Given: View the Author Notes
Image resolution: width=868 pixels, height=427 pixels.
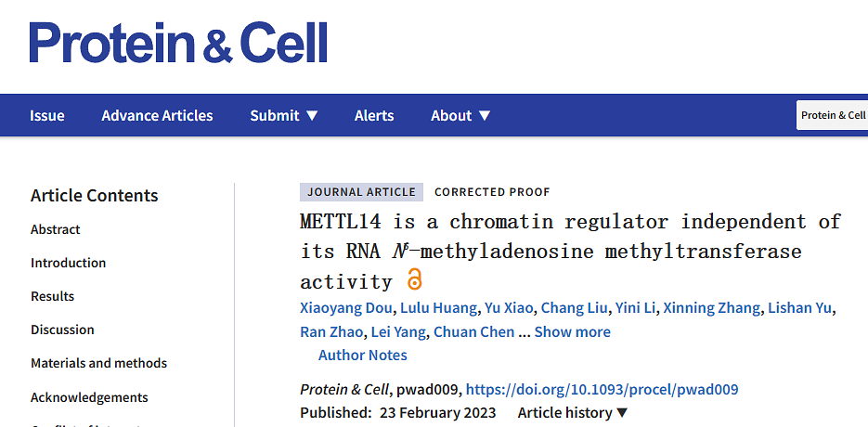Looking at the screenshot, I should tap(362, 355).
